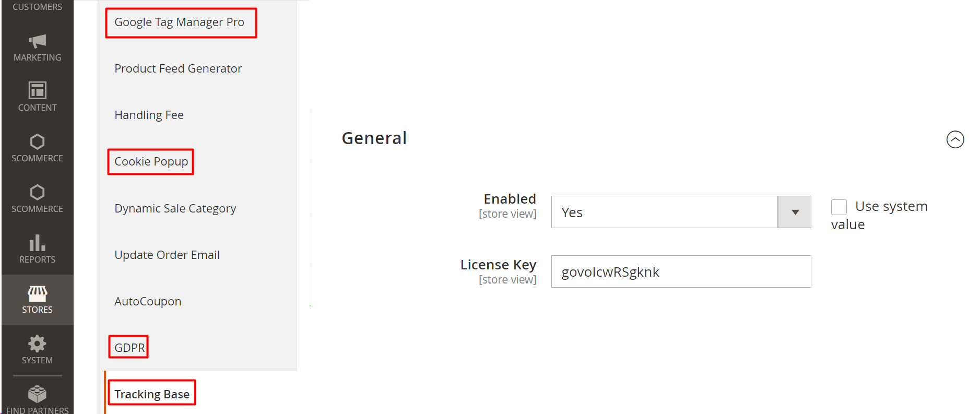Click the Reports bar chart icon
980x414 pixels.
point(37,243)
